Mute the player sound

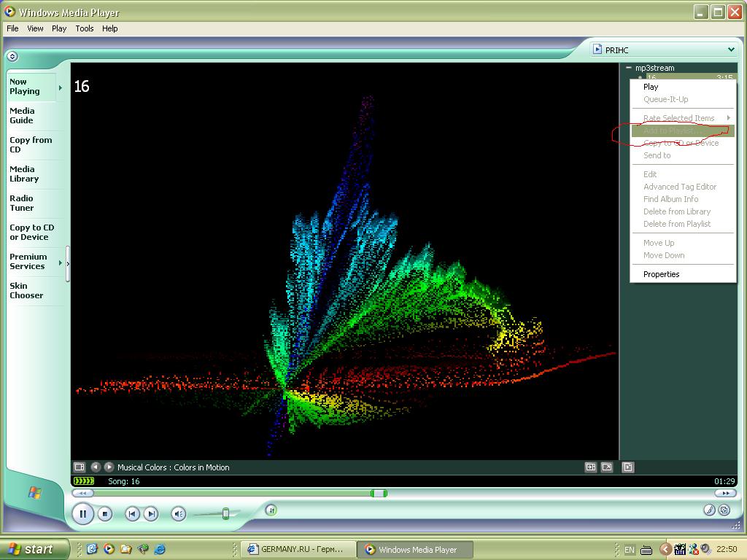(x=178, y=514)
